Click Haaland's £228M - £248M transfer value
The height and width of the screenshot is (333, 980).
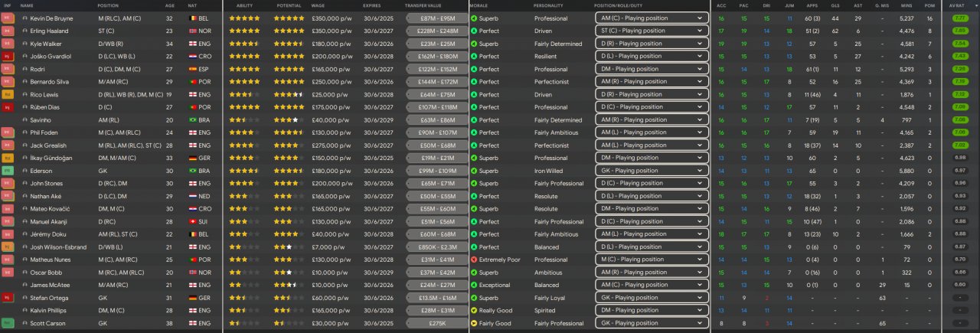click(x=439, y=31)
